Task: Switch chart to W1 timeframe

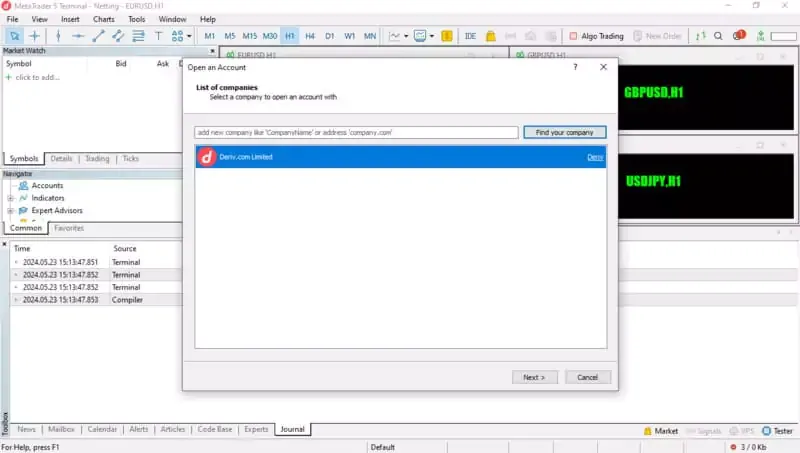Action: coord(349,36)
